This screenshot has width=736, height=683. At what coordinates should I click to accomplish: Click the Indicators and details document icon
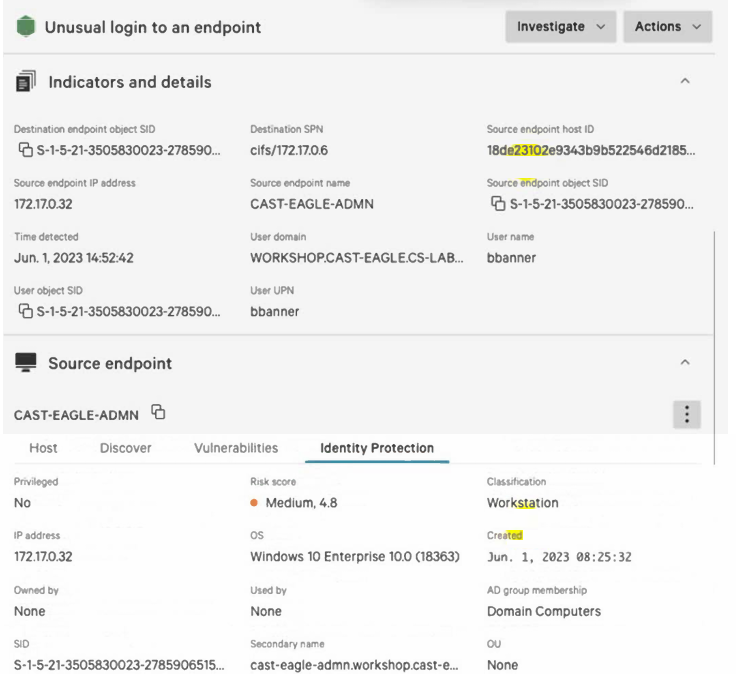[x=26, y=81]
